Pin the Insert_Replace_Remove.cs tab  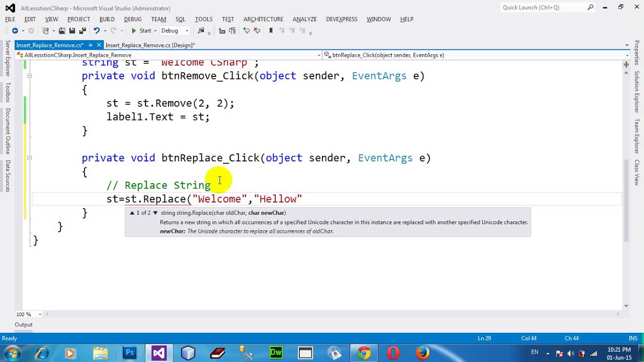pos(91,45)
